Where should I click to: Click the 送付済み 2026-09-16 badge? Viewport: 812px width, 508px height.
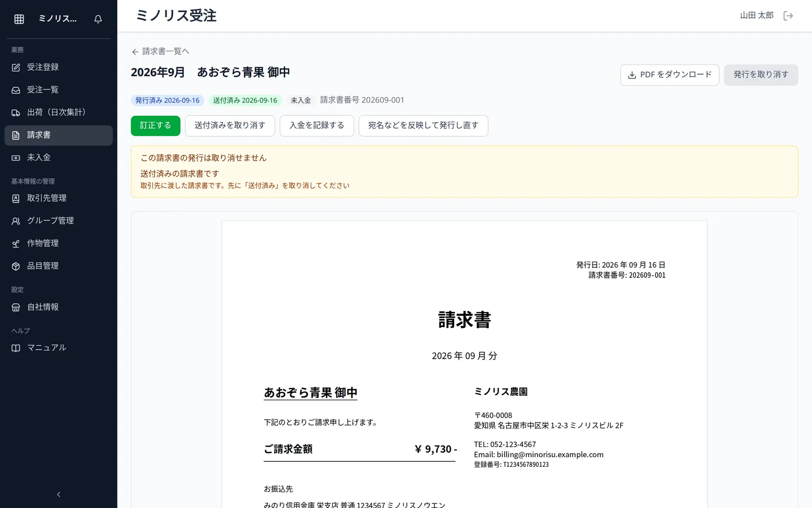pyautogui.click(x=245, y=101)
